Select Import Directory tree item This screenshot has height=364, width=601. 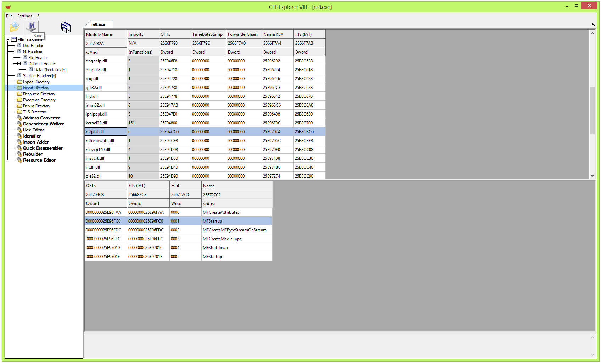[x=36, y=88]
